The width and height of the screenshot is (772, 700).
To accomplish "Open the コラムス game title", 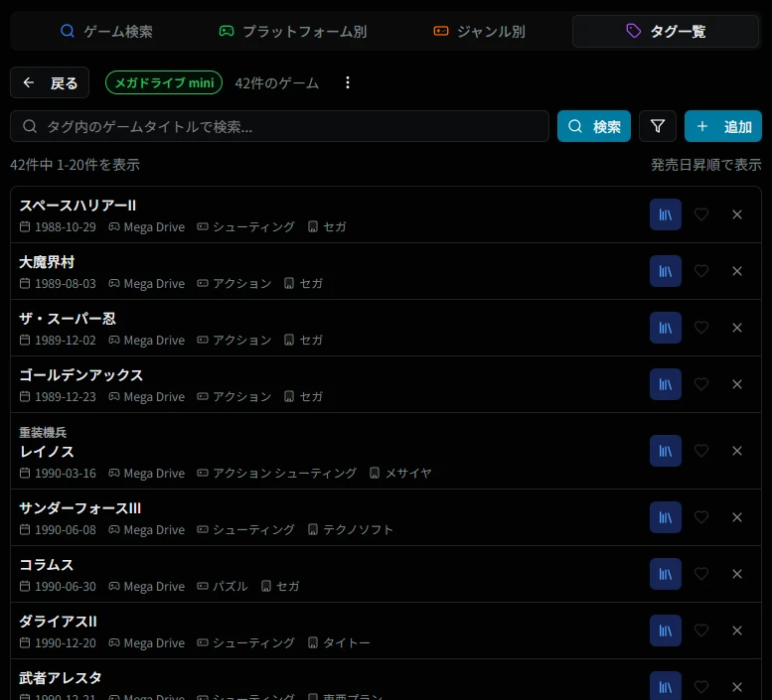I will tap(47, 565).
